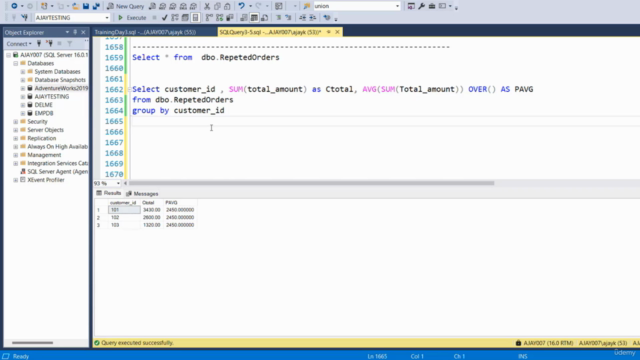Toggle auto-hide pin of Object Explorer

75,32
